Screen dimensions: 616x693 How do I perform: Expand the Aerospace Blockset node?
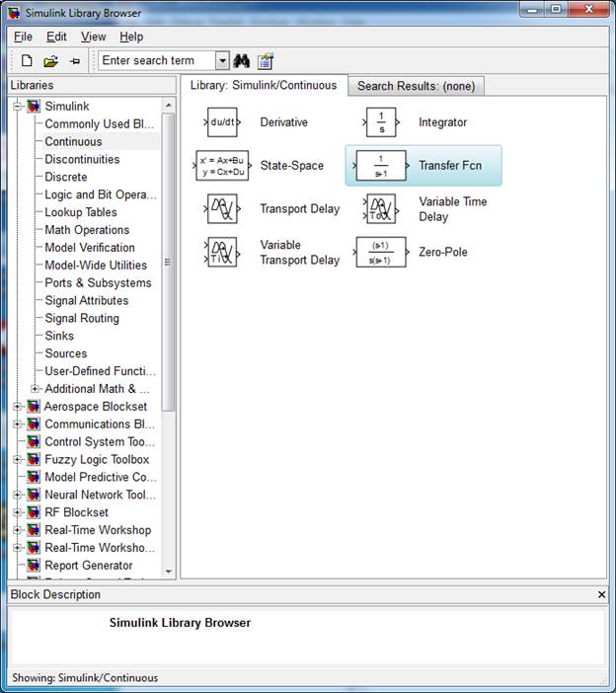pyautogui.click(x=17, y=406)
